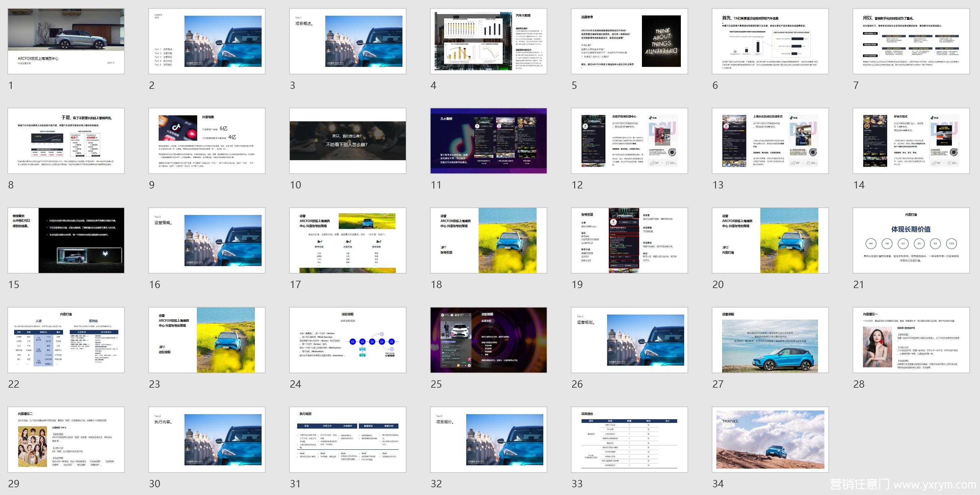Select slide 26 运营规划 thumbnail

click(x=629, y=340)
